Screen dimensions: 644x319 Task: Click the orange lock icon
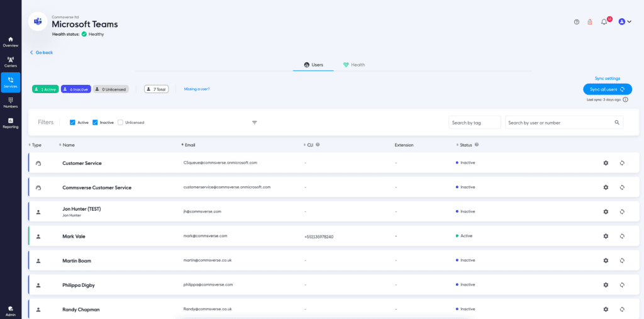pyautogui.click(x=590, y=22)
